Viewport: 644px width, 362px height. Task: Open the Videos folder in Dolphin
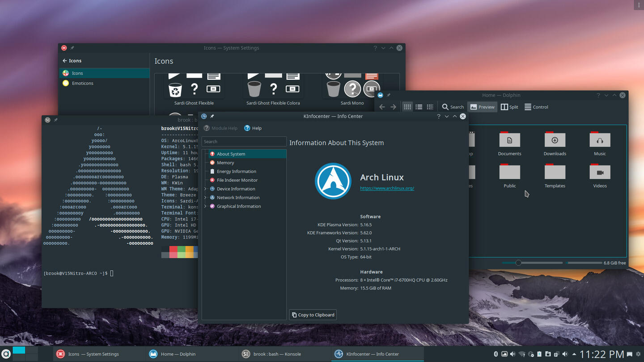pyautogui.click(x=600, y=176)
